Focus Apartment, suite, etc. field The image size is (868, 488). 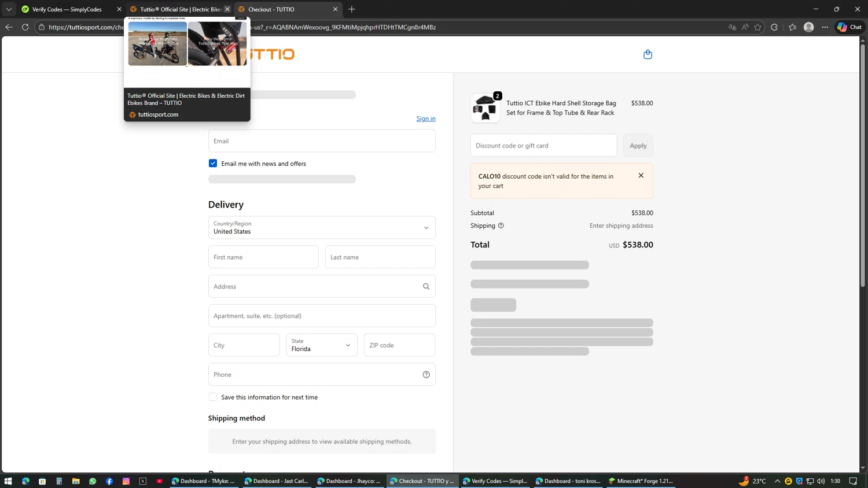click(322, 316)
